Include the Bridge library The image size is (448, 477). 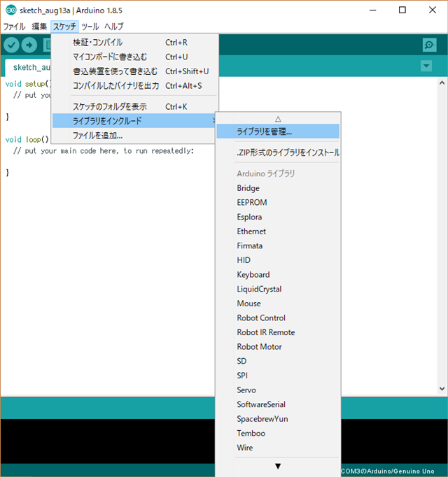278,188
